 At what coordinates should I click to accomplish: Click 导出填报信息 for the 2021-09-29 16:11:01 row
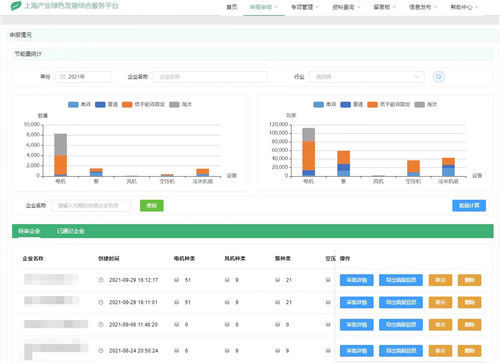click(401, 302)
